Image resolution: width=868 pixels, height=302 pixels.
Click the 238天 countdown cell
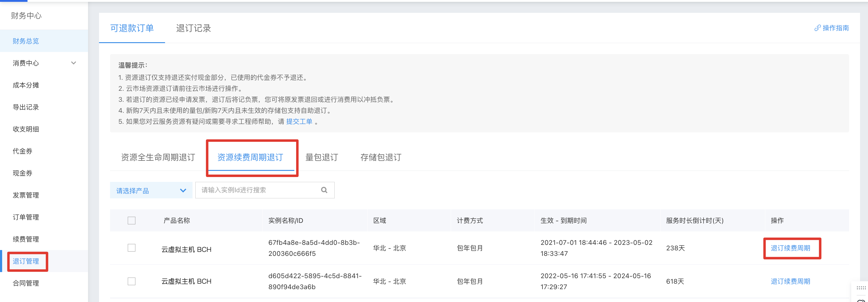(675, 248)
